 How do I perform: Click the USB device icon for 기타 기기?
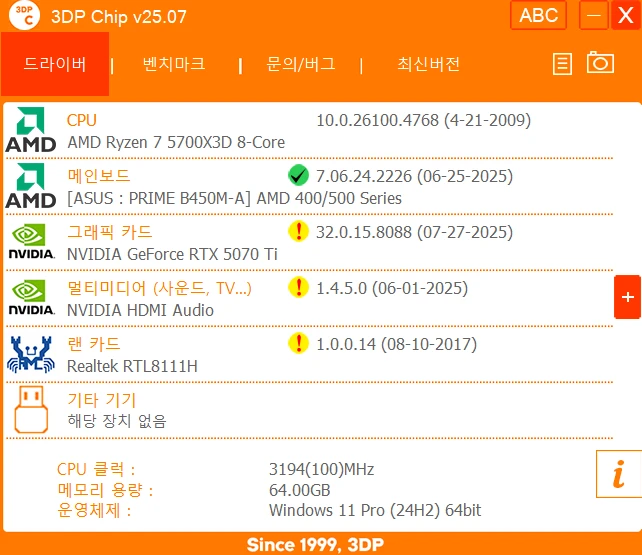31,409
